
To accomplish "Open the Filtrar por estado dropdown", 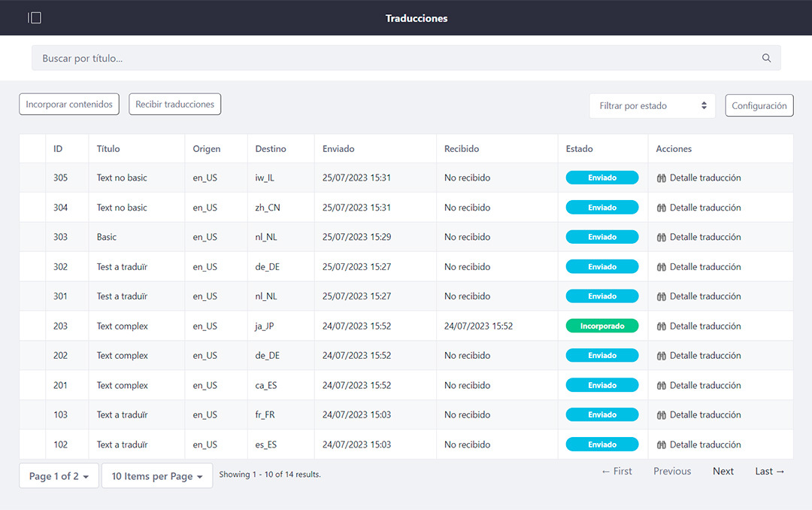I will (x=652, y=106).
